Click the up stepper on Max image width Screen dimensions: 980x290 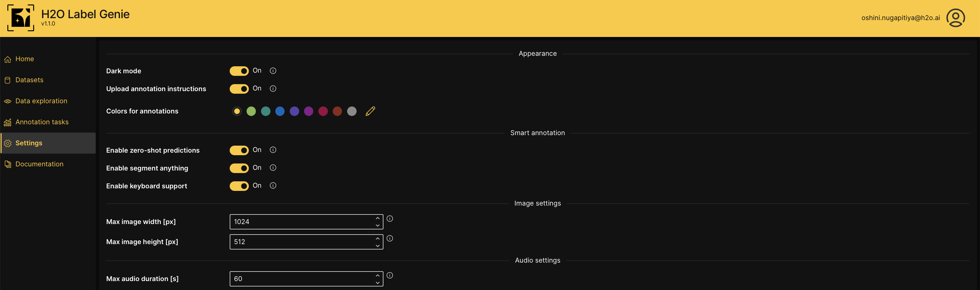pyautogui.click(x=377, y=218)
